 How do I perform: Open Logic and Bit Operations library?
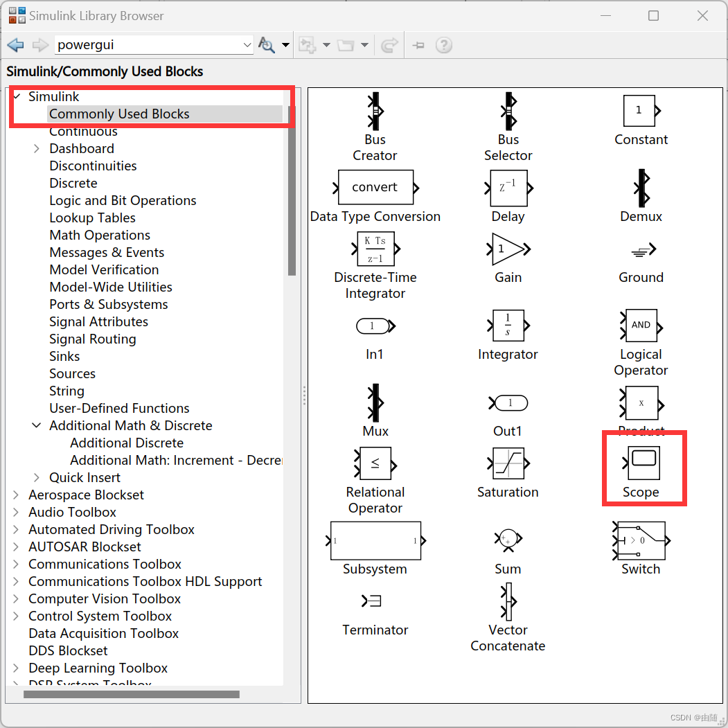pyautogui.click(x=123, y=200)
